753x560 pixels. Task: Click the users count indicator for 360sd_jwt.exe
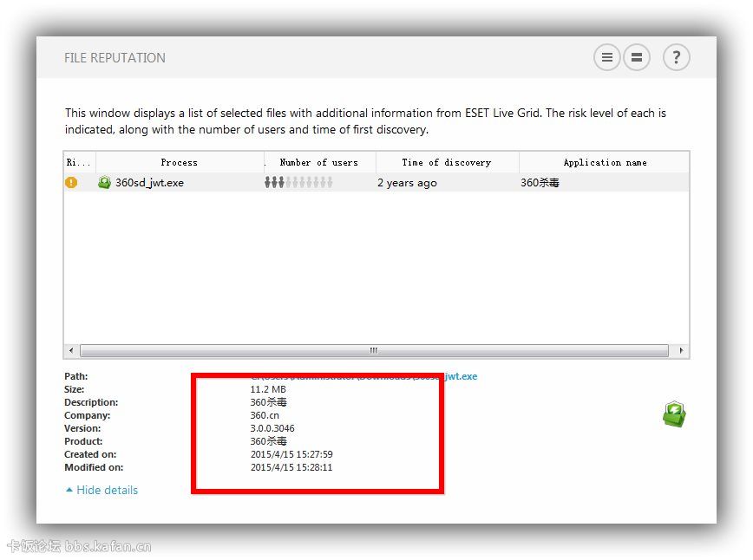(x=298, y=182)
